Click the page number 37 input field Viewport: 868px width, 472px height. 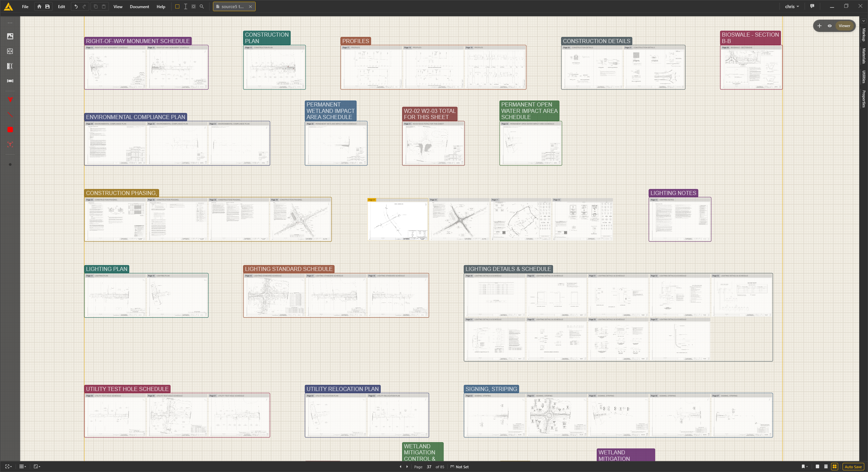pos(429,467)
